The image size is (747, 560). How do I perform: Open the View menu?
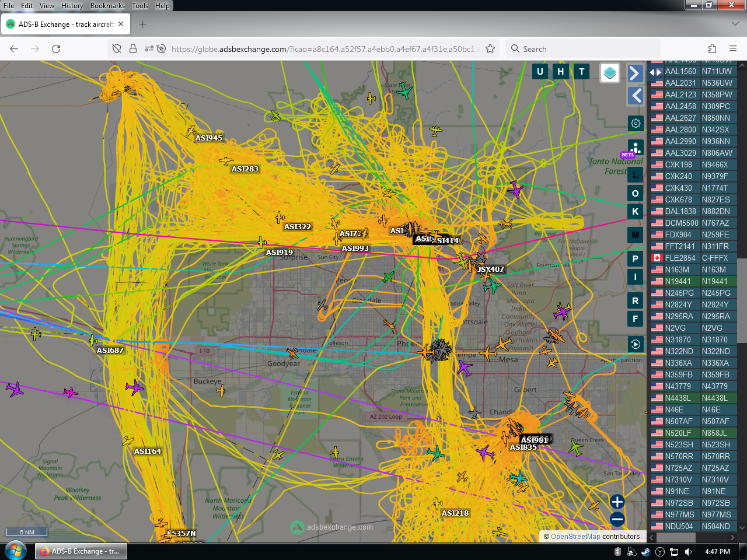(x=47, y=6)
